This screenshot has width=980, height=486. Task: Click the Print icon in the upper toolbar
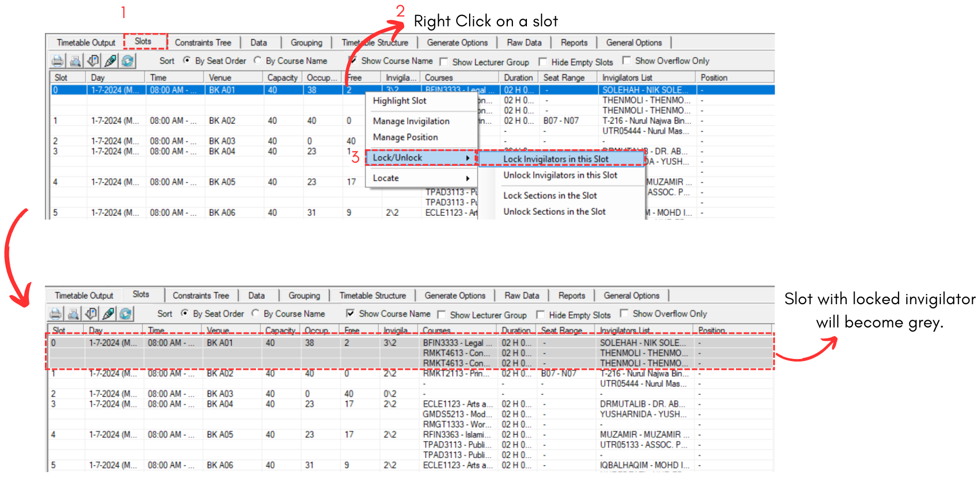pos(58,61)
